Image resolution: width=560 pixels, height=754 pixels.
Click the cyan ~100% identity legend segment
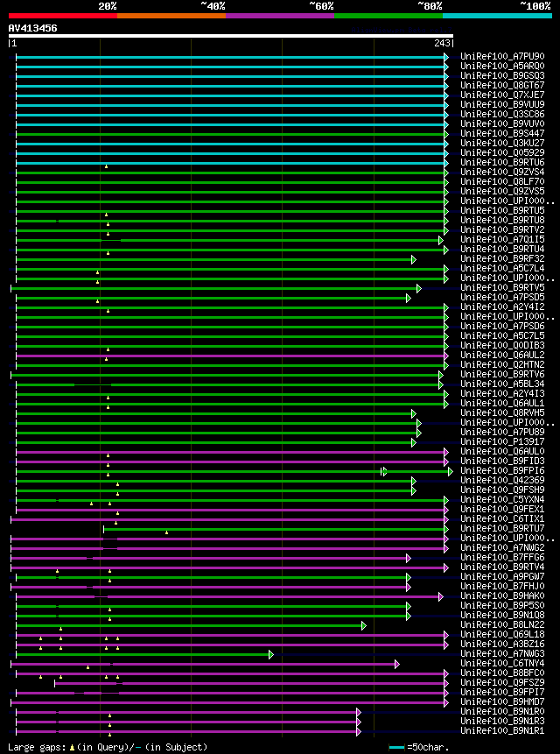tap(498, 16)
